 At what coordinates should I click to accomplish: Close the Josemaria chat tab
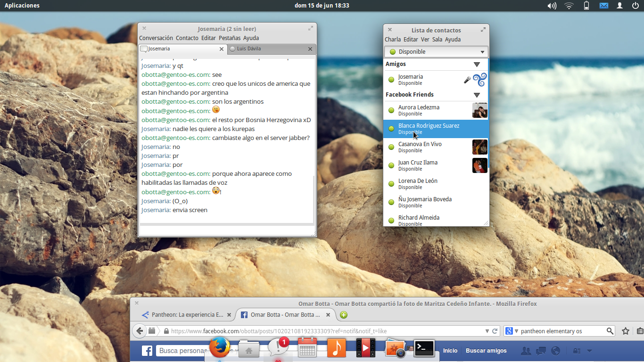[222, 49]
